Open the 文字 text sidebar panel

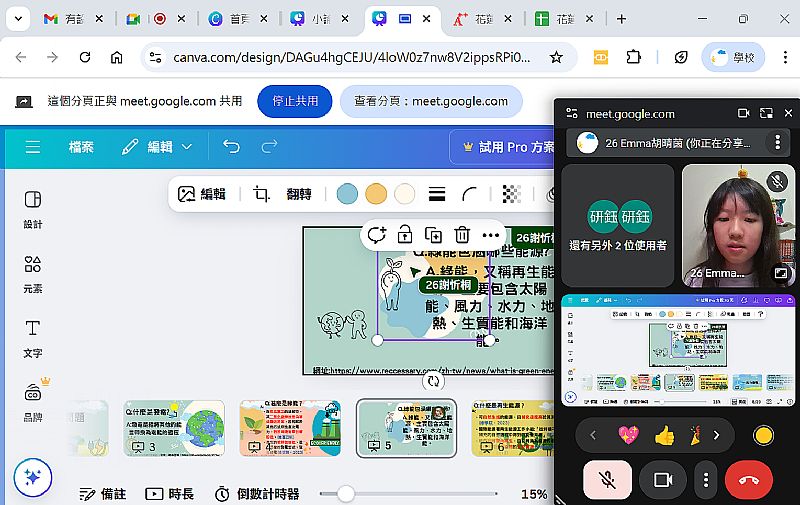pyautogui.click(x=32, y=338)
